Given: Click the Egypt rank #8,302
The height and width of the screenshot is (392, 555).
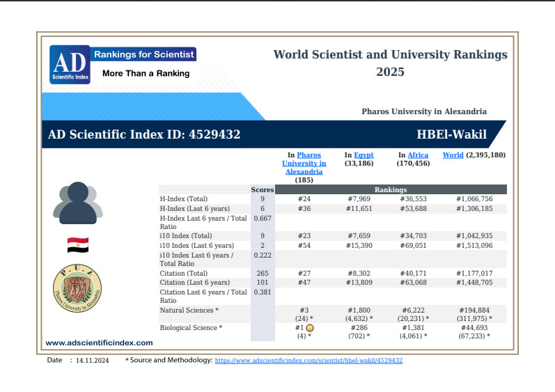Looking at the screenshot, I should (359, 273).
